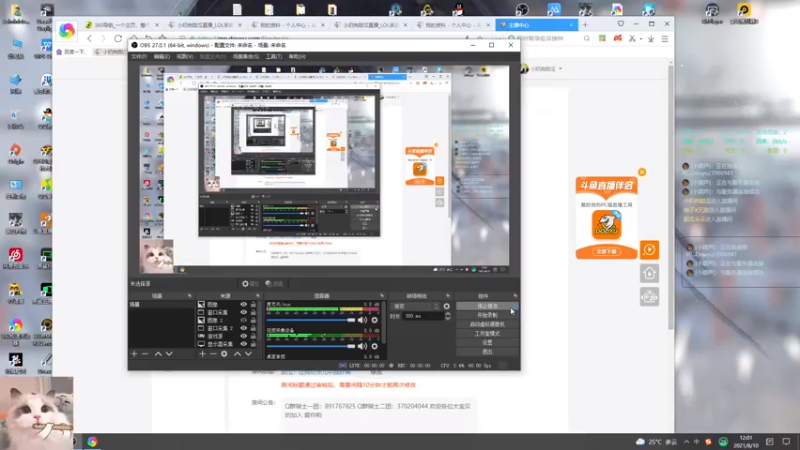Open OBS 视图(V) menu
The height and width of the screenshot is (450, 800).
click(x=185, y=57)
